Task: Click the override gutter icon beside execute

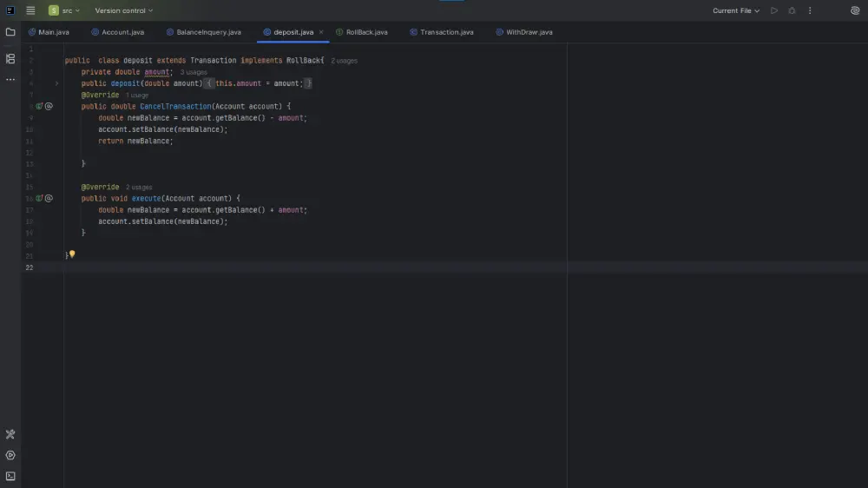Action: pos(39,198)
